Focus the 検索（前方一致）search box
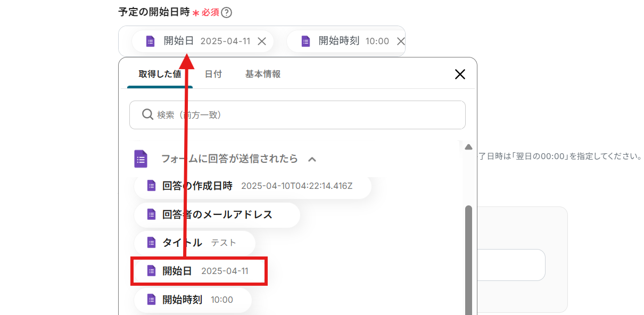644x315 pixels. coord(297,115)
